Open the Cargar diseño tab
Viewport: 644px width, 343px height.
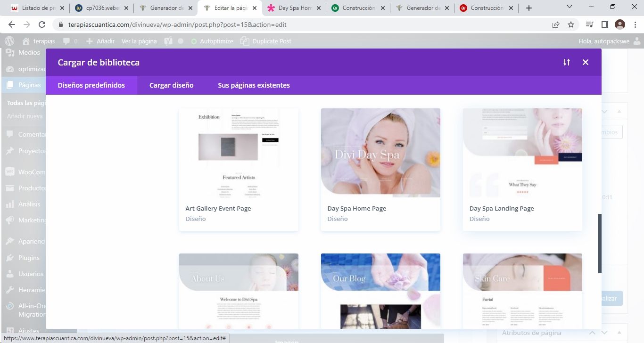172,85
